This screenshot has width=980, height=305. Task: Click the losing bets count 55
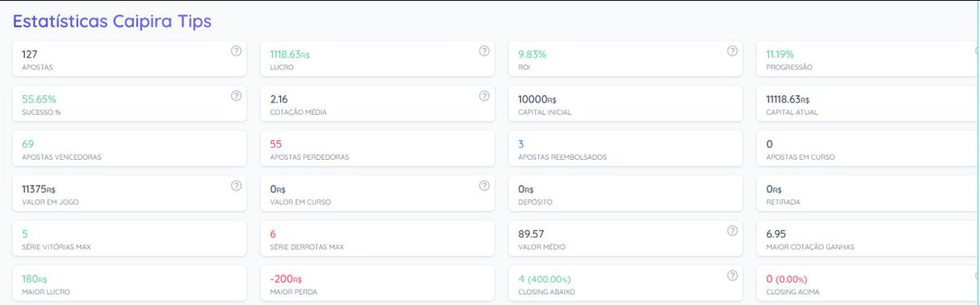pos(276,144)
